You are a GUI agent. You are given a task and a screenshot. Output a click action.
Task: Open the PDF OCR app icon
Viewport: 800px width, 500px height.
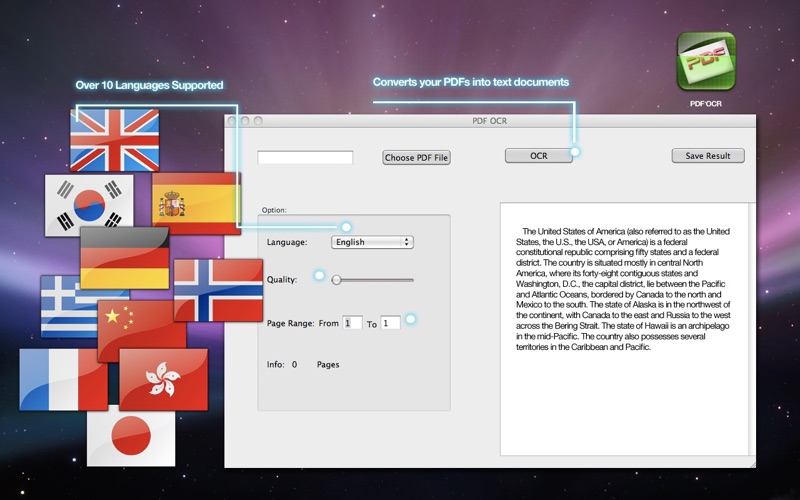click(706, 61)
